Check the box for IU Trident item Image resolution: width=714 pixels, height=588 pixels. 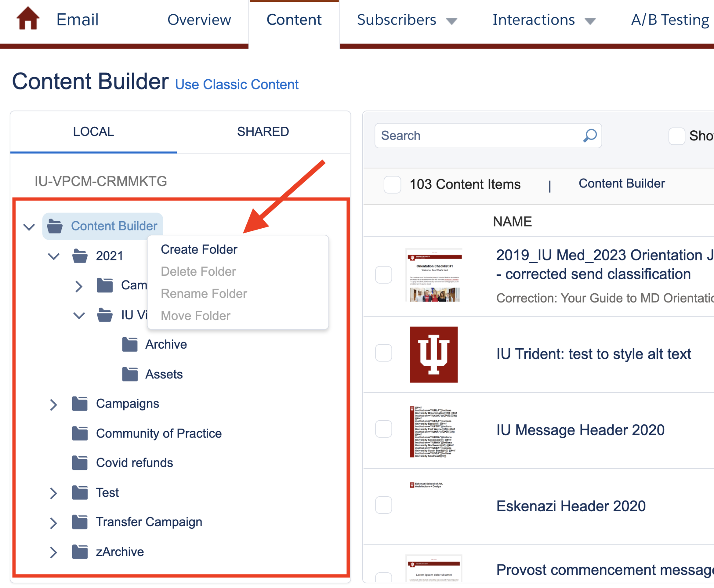[x=384, y=353]
